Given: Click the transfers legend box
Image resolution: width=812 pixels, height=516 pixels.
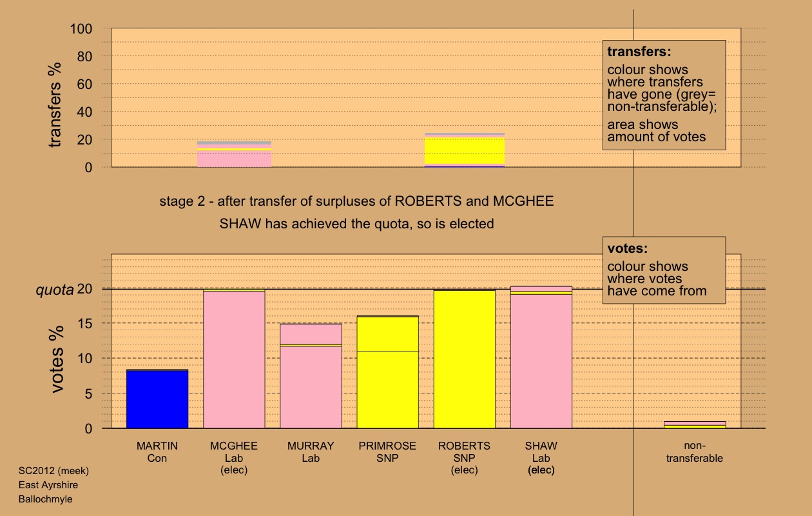Looking at the screenshot, I should 664,95.
